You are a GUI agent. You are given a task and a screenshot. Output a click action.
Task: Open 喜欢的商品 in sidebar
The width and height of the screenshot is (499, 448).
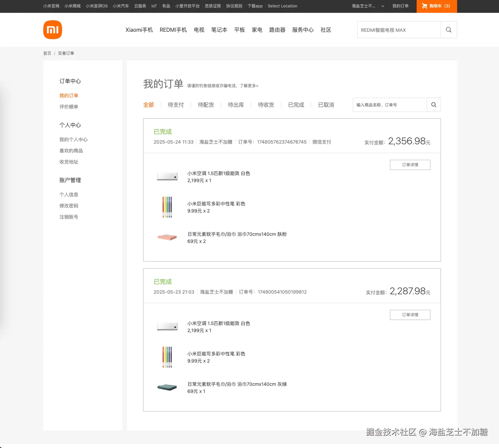click(x=71, y=151)
